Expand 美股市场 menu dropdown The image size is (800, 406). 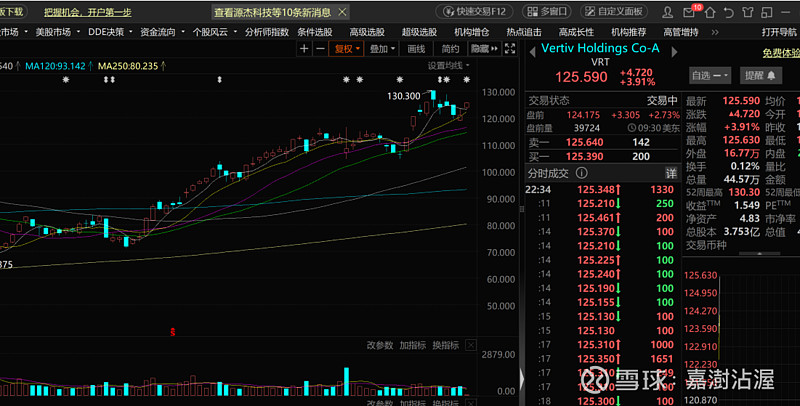[x=58, y=32]
